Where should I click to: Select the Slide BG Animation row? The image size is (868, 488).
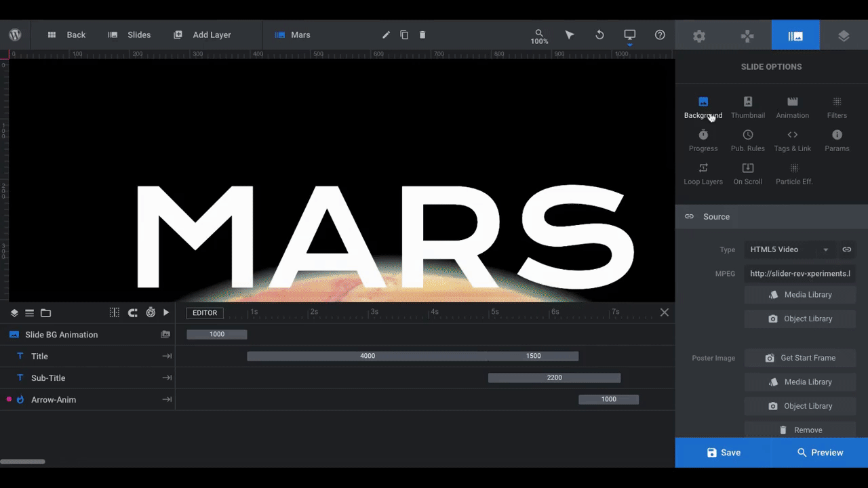[87, 335]
